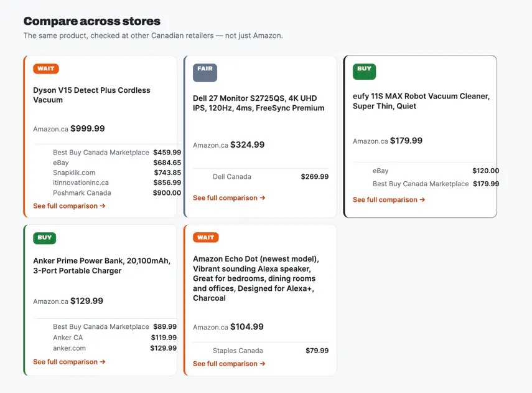Image resolution: width=532 pixels, height=393 pixels.
Task: Click the BUY badge on the Anker card
Action: 44,238
